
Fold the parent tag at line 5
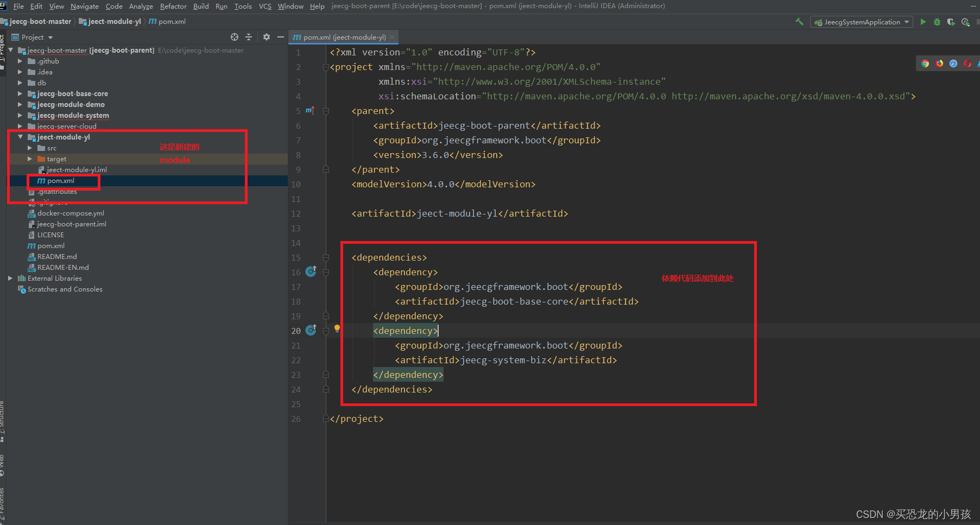click(x=326, y=111)
